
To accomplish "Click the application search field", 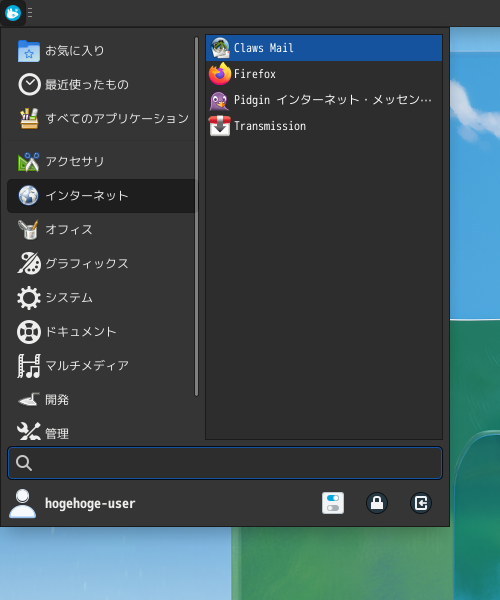I will pyautogui.click(x=225, y=463).
